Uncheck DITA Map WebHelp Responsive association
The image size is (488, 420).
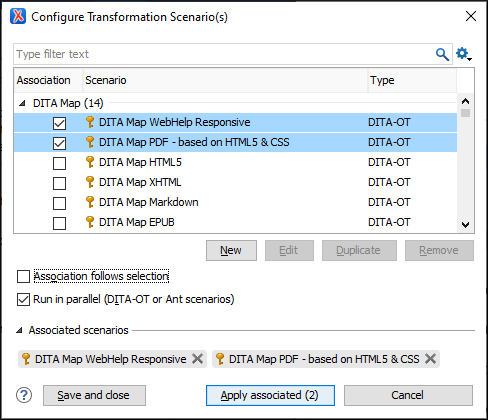pyautogui.click(x=59, y=123)
